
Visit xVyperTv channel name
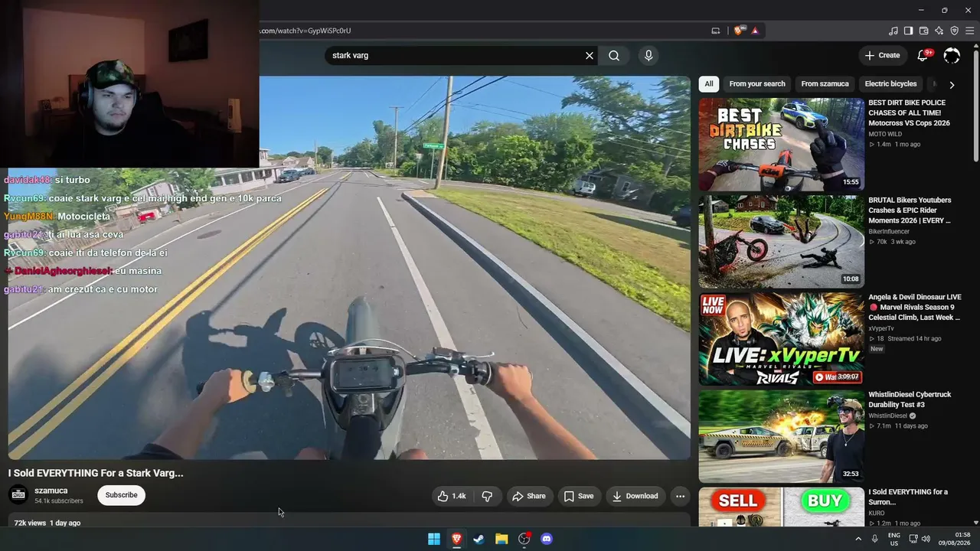[881, 328]
